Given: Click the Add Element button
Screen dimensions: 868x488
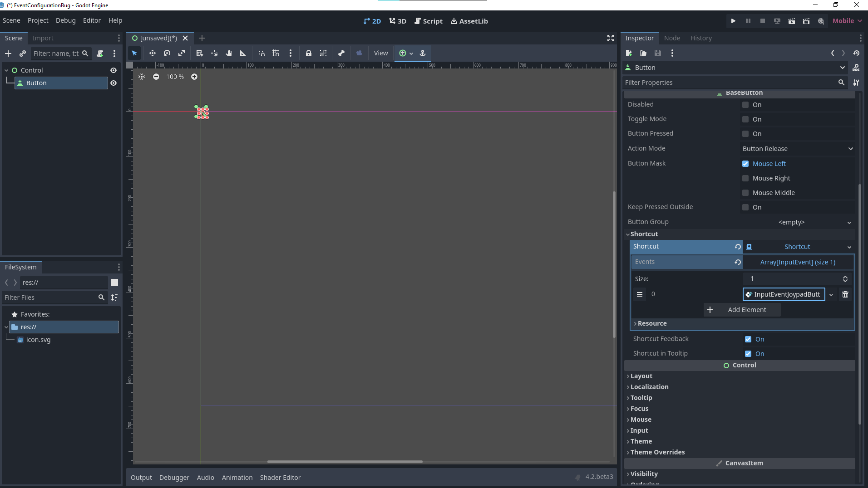Looking at the screenshot, I should [742, 309].
